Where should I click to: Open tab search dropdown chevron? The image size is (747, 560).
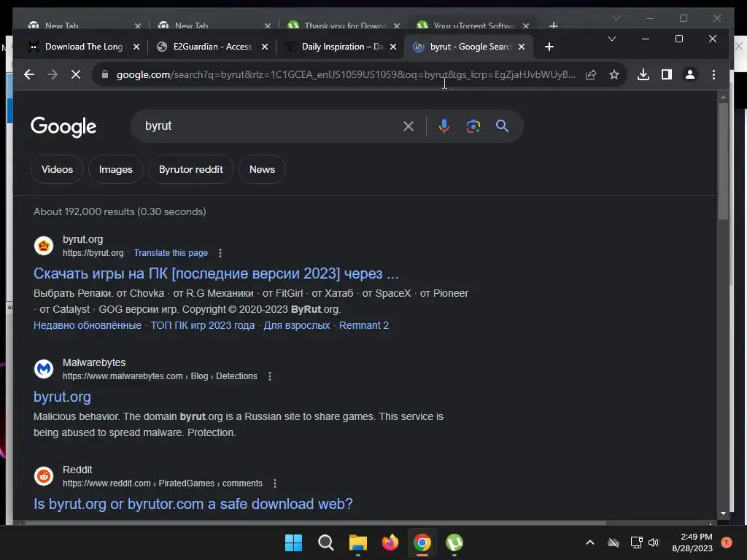coord(612,39)
